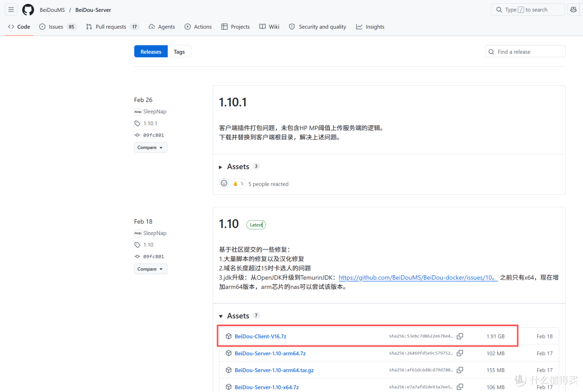Open commit 09fc801 under release 1.10.1
The width and height of the screenshot is (583, 392).
point(153,135)
